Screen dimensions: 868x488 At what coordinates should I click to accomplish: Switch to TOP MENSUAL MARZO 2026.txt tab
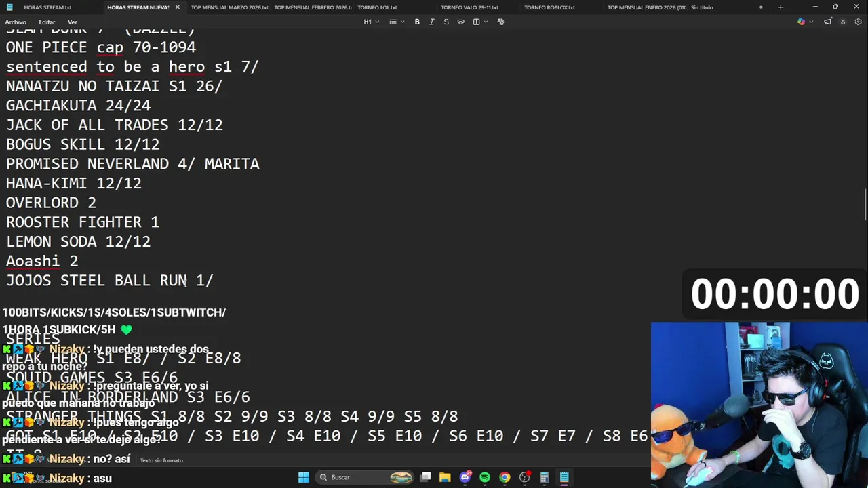click(229, 7)
